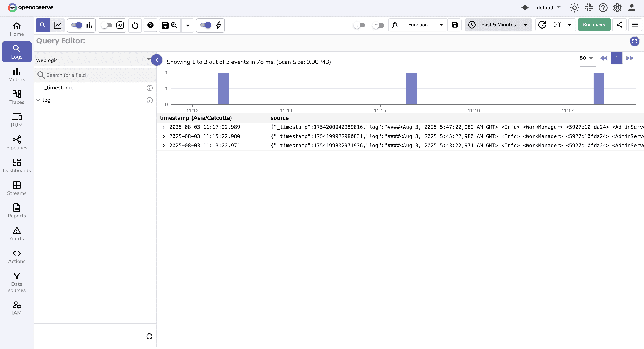Image resolution: width=644 pixels, height=349 pixels.
Task: Open the default organization menu
Action: [548, 7]
